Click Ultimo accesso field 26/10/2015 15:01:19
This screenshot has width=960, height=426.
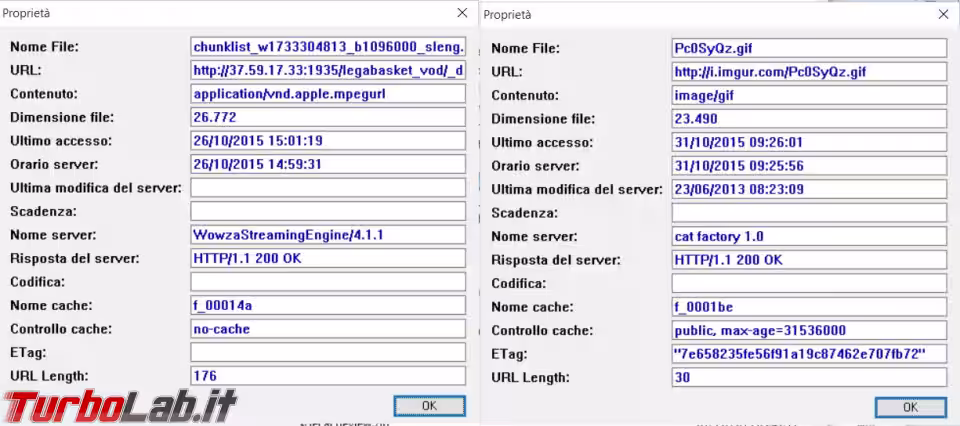pos(328,141)
